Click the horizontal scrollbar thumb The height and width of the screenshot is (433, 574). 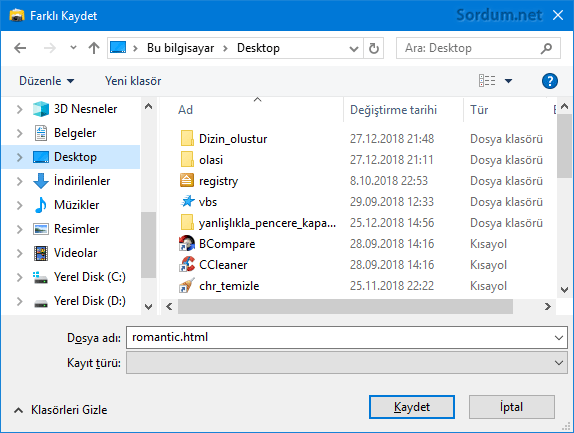[x=345, y=306]
